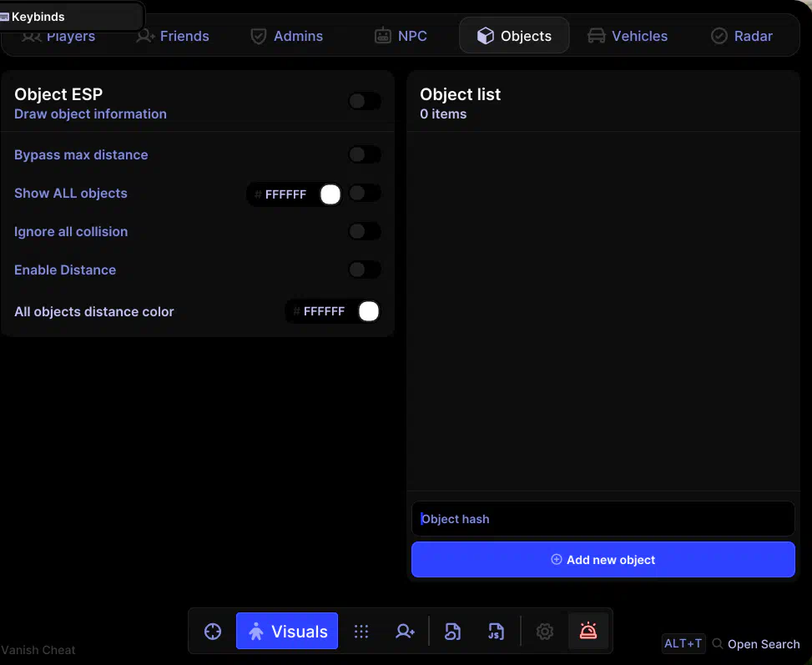Screen dimensions: 812x665
Task: Turn on Ignore all collision
Action: 364,232
